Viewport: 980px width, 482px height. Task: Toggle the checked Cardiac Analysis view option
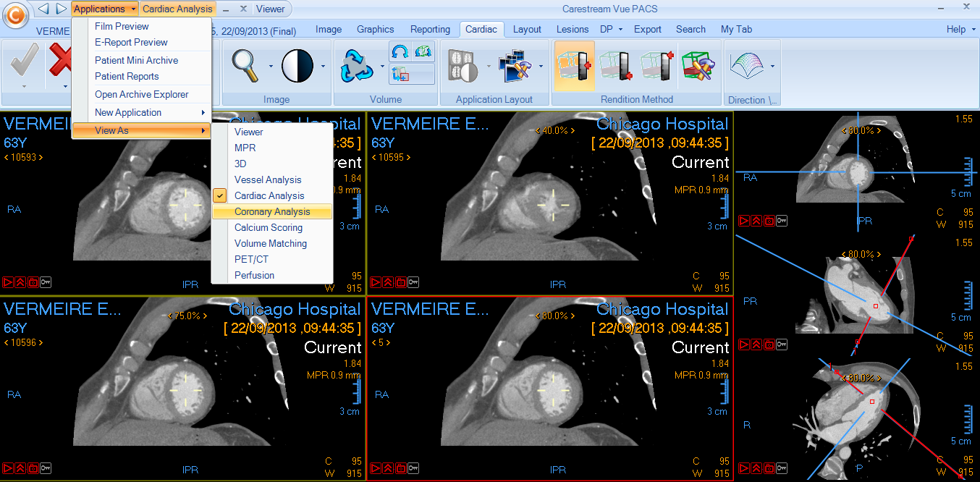tap(272, 195)
